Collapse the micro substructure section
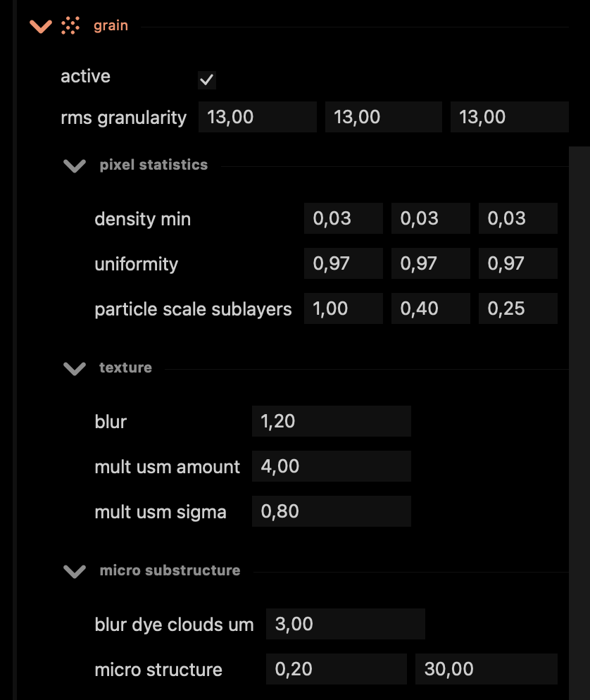 coord(75,571)
